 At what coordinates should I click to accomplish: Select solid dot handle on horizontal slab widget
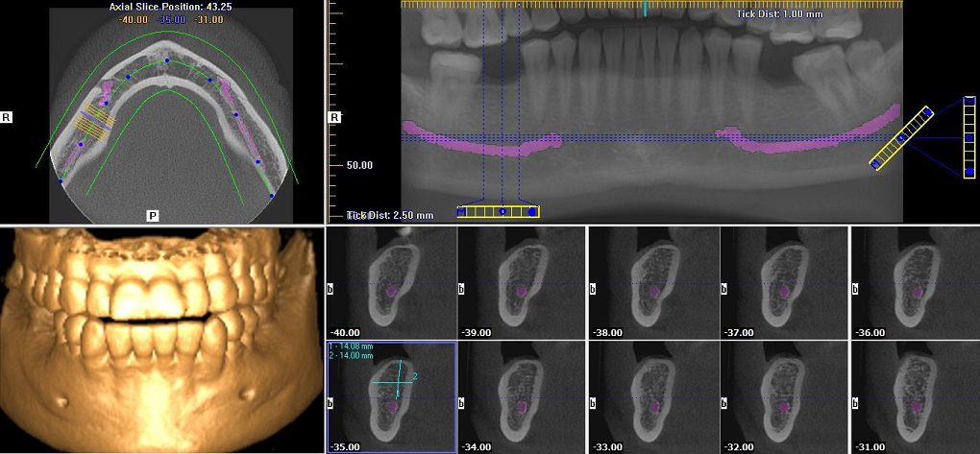[x=532, y=212]
